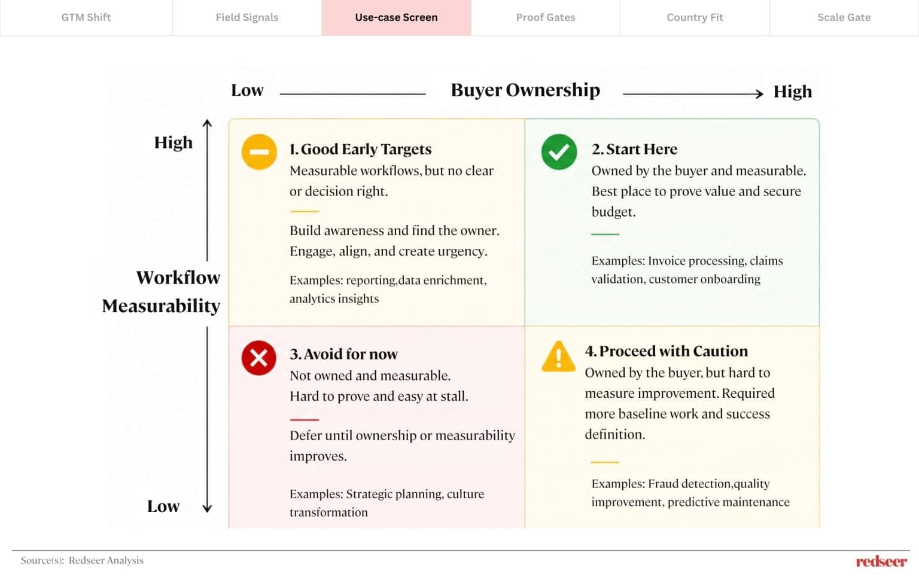
Task: Click the "4. Proceed with Caution" heading
Action: [x=667, y=351]
